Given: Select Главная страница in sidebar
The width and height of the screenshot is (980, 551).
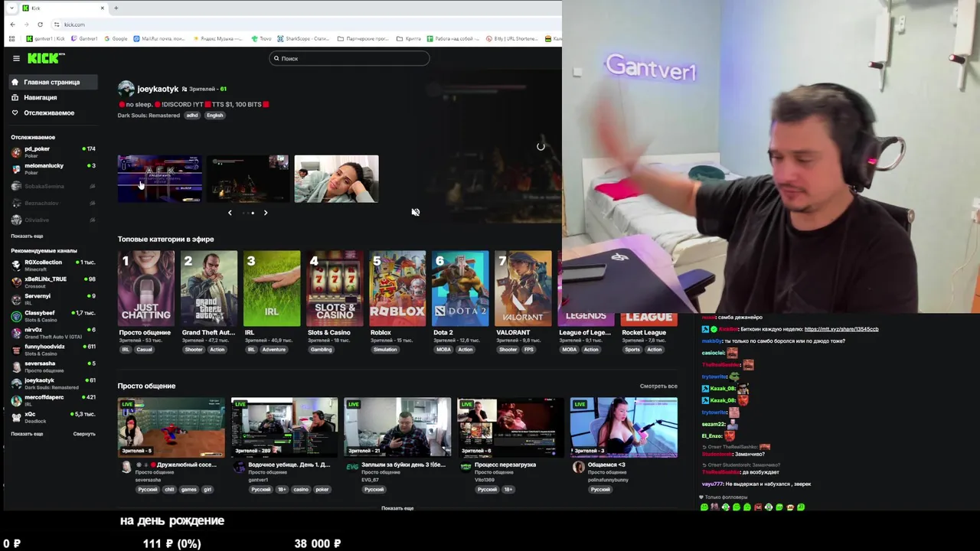Looking at the screenshot, I should pos(53,82).
